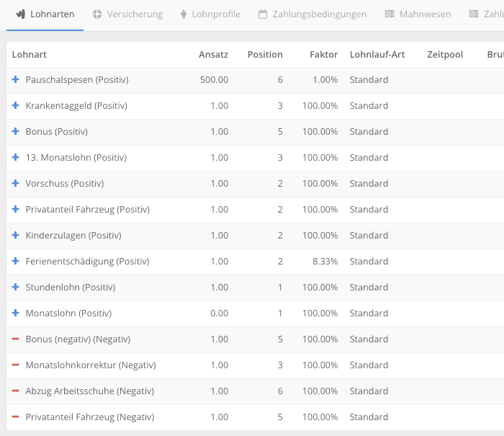The width and height of the screenshot is (504, 436).
Task: Click the minus icon next to Abzug Arbeitsschuhe
Action: pyautogui.click(x=15, y=391)
